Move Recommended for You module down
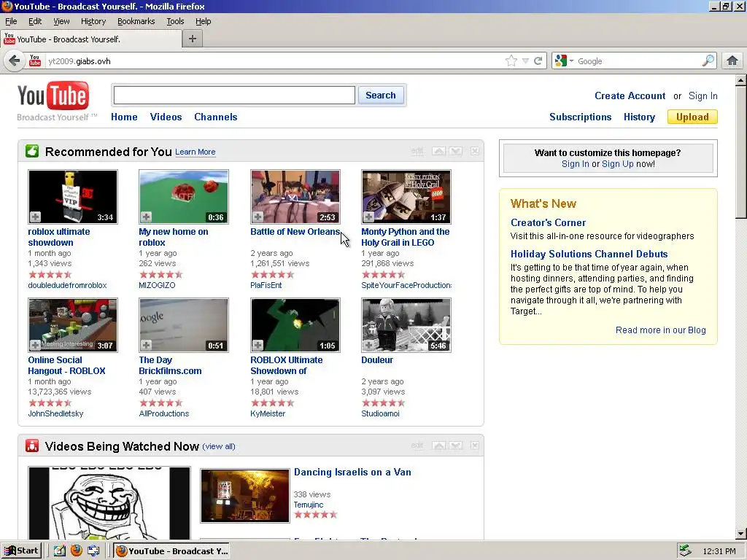Viewport: 747px width, 560px height. (x=455, y=151)
